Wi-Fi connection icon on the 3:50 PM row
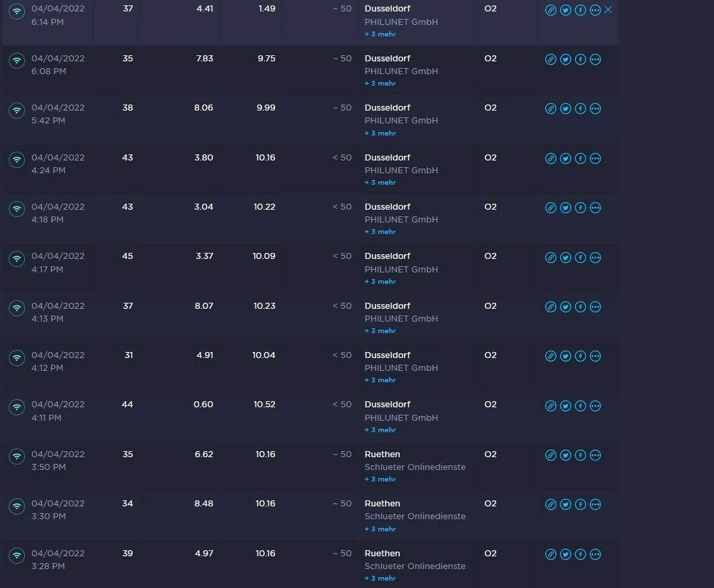Image resolution: width=714 pixels, height=588 pixels. point(17,457)
